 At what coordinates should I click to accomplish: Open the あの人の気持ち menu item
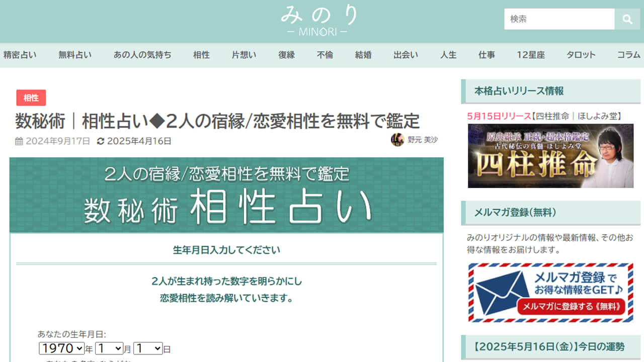click(142, 55)
